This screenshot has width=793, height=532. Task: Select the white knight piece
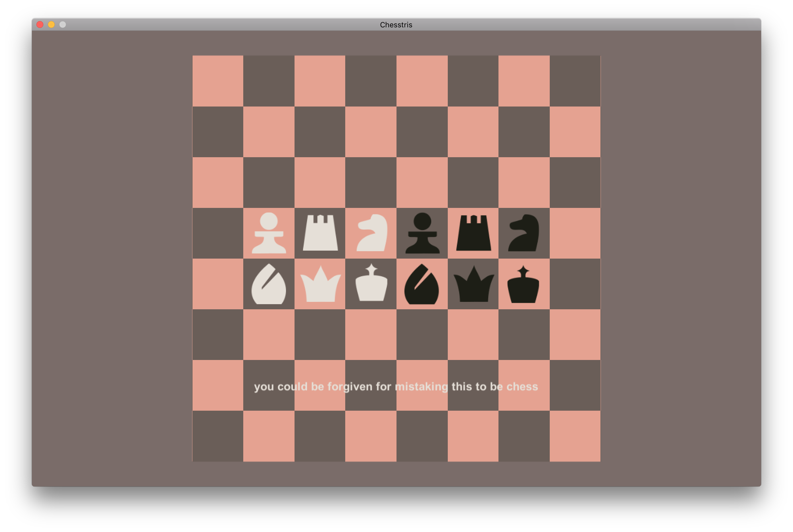pos(371,233)
